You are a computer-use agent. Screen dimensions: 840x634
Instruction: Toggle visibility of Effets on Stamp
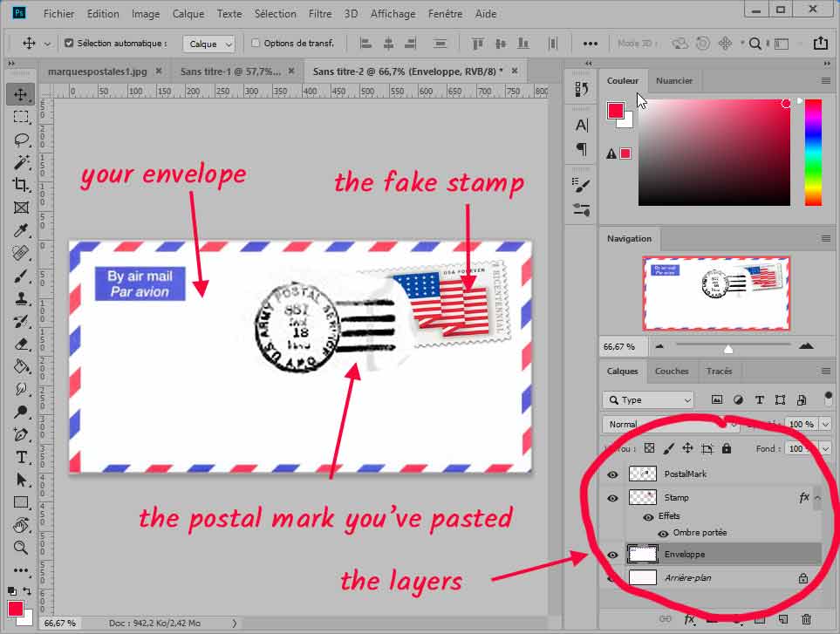(648, 517)
